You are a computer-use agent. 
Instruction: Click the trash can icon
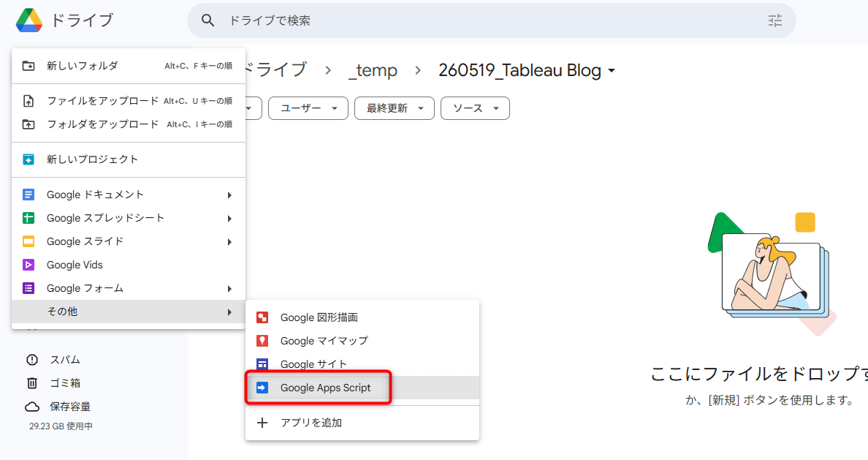(x=32, y=383)
